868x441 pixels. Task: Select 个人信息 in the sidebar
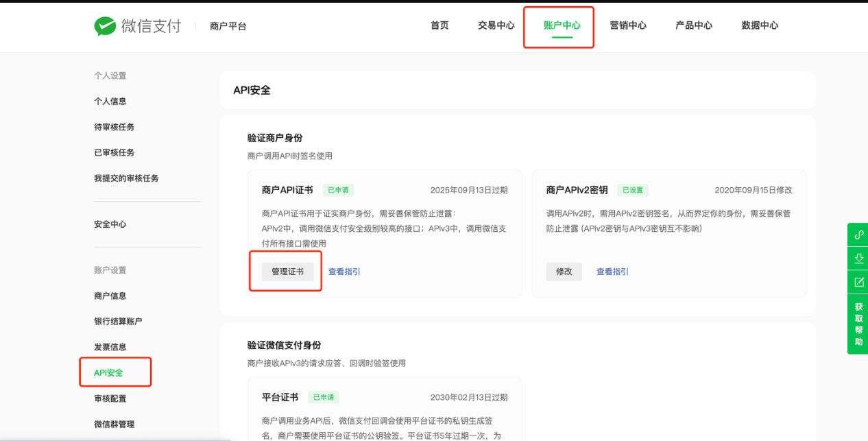click(x=110, y=101)
